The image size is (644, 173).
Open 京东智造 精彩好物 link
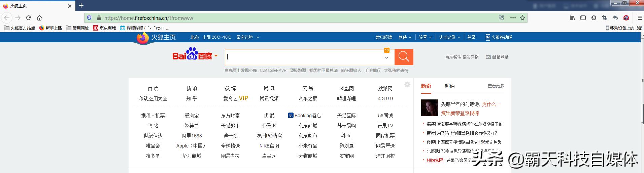pyautogui.click(x=462, y=57)
